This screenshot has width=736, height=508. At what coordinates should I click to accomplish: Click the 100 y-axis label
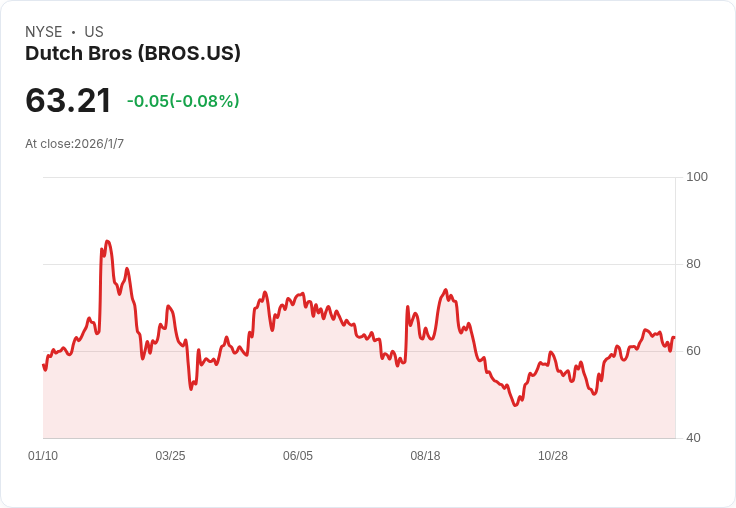click(696, 177)
